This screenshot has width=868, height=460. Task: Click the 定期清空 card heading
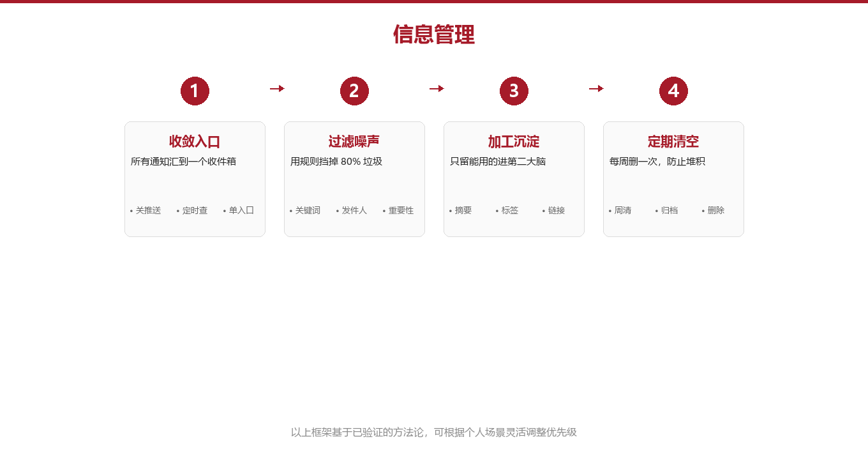[x=673, y=142]
